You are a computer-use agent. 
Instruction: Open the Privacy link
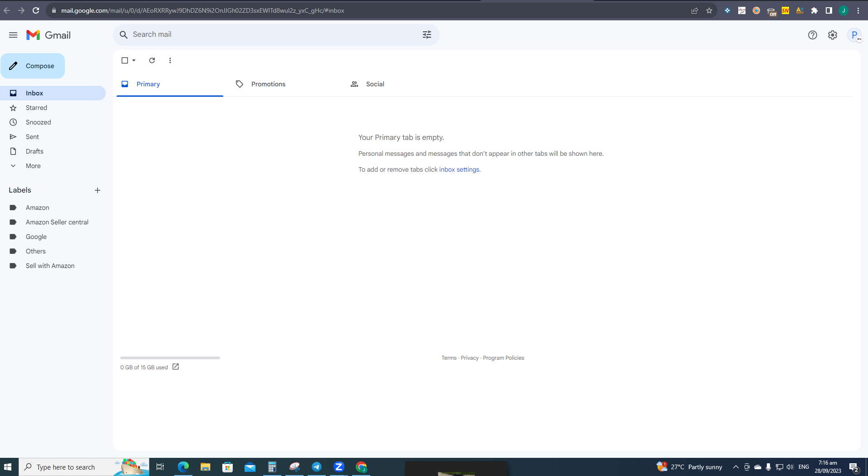[x=470, y=358]
